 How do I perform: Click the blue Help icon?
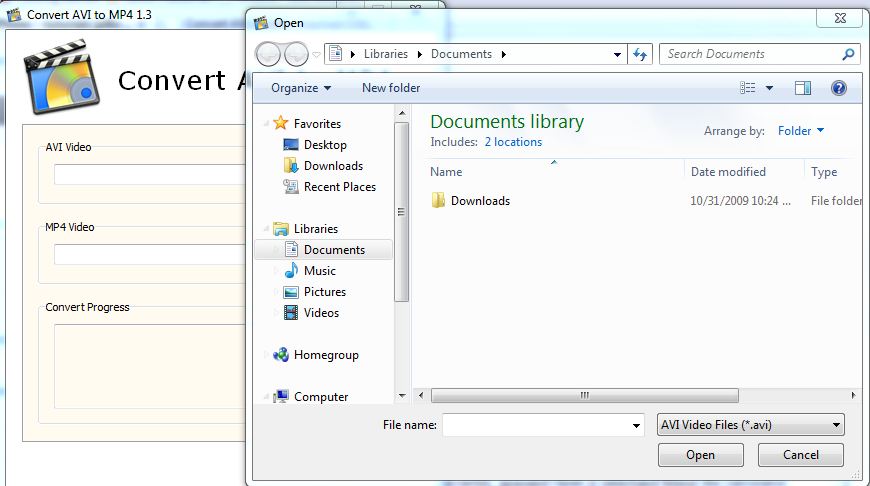[838, 88]
